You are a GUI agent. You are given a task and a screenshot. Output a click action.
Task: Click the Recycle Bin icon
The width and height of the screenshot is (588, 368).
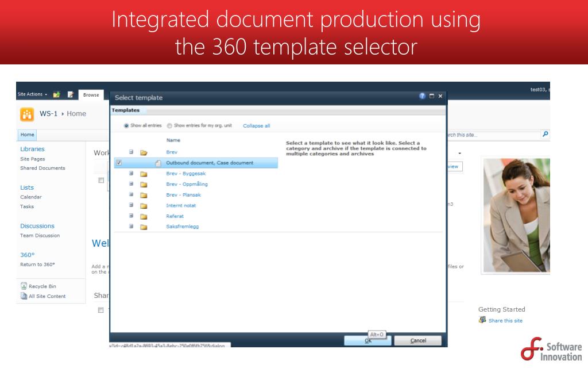pos(24,286)
